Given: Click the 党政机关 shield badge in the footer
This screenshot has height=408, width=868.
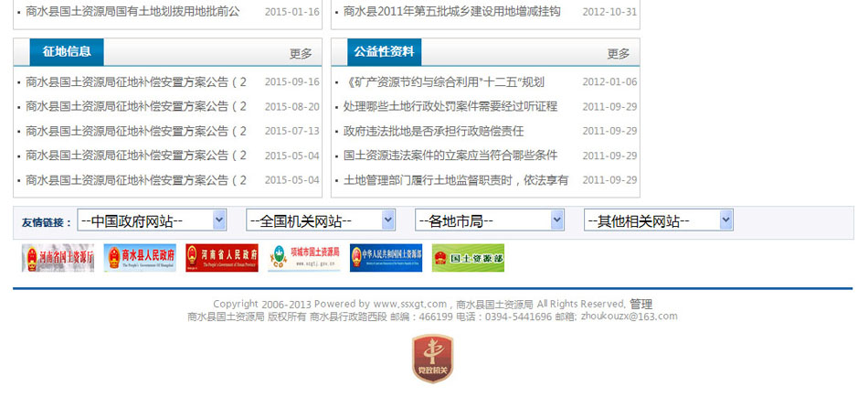Looking at the screenshot, I should pyautogui.click(x=432, y=358).
